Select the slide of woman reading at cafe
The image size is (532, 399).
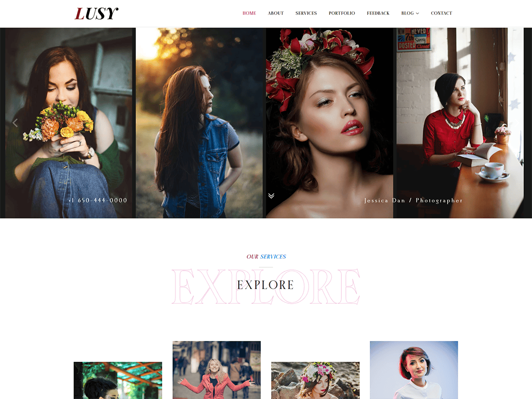pos(460,123)
